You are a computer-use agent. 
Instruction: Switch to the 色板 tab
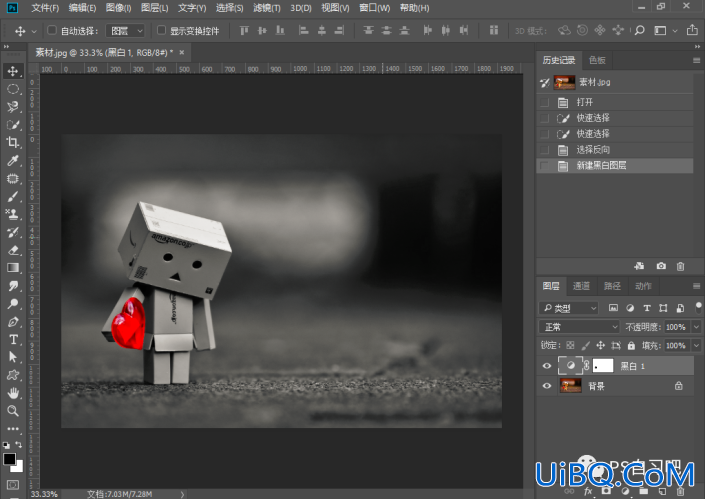[x=597, y=60]
